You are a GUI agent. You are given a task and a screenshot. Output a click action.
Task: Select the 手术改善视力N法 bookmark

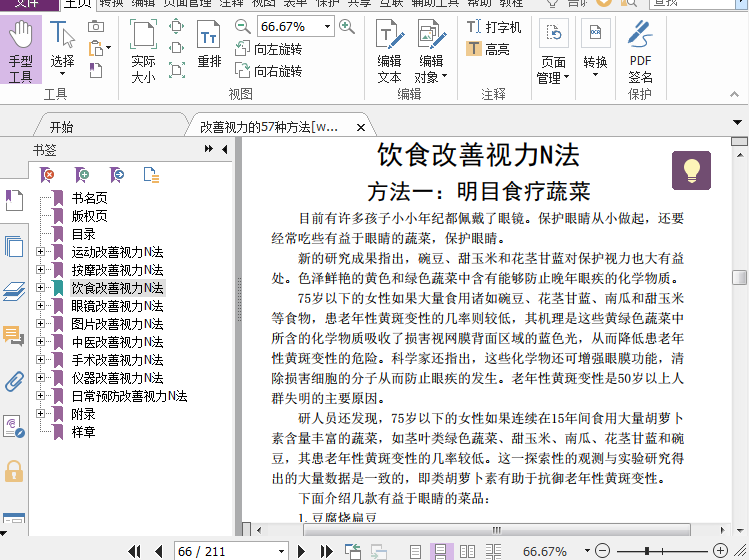(118, 360)
